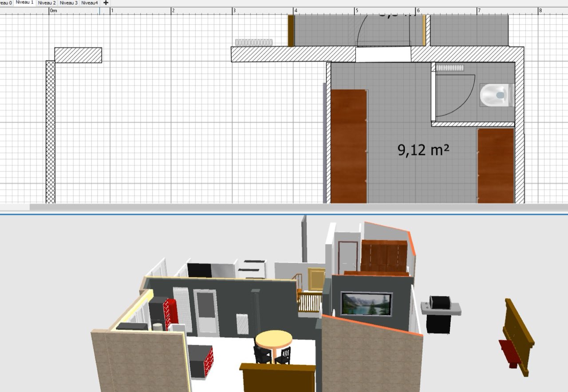Screen dimensions: 568x392
Task: Select the wooden bench in the 3D view
Action: pyautogui.click(x=517, y=338)
